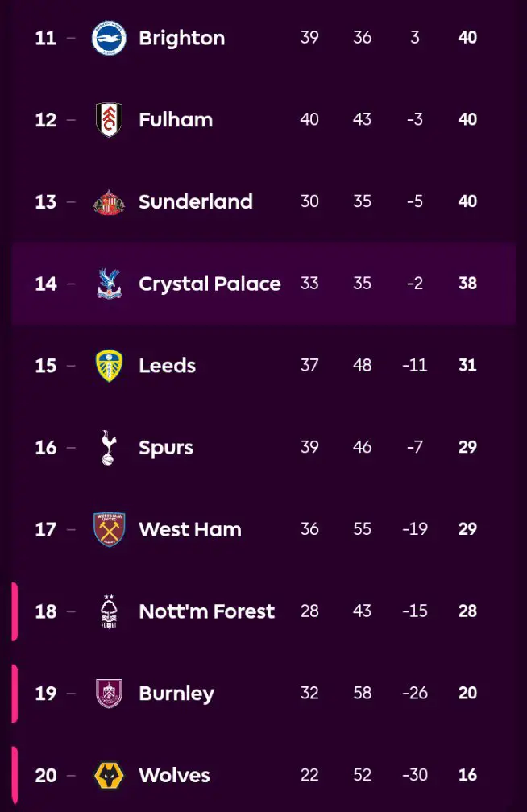Select the Wolves team name
The width and height of the screenshot is (527, 812).
[174, 776]
